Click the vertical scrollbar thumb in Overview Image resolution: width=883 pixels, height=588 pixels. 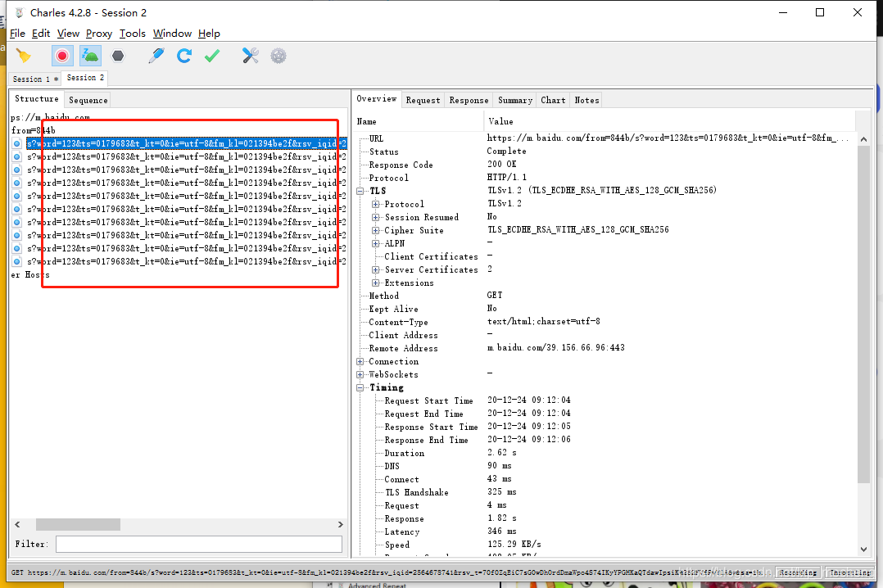[x=864, y=314]
